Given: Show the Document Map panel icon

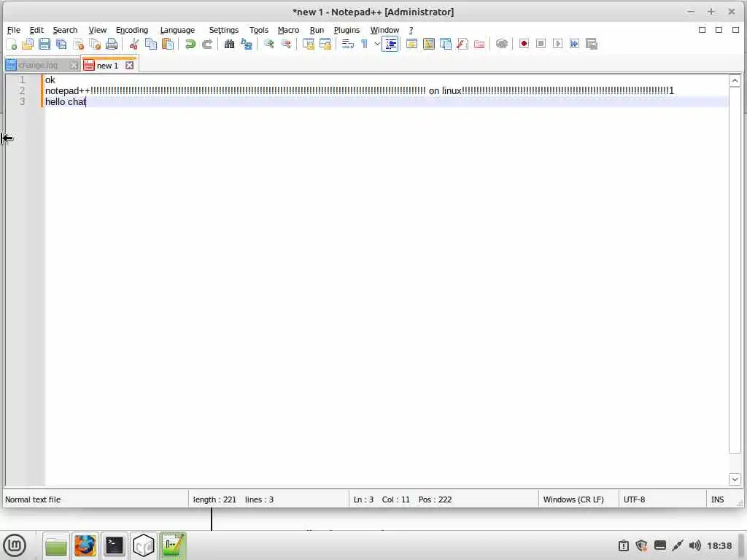Looking at the screenshot, I should point(429,44).
